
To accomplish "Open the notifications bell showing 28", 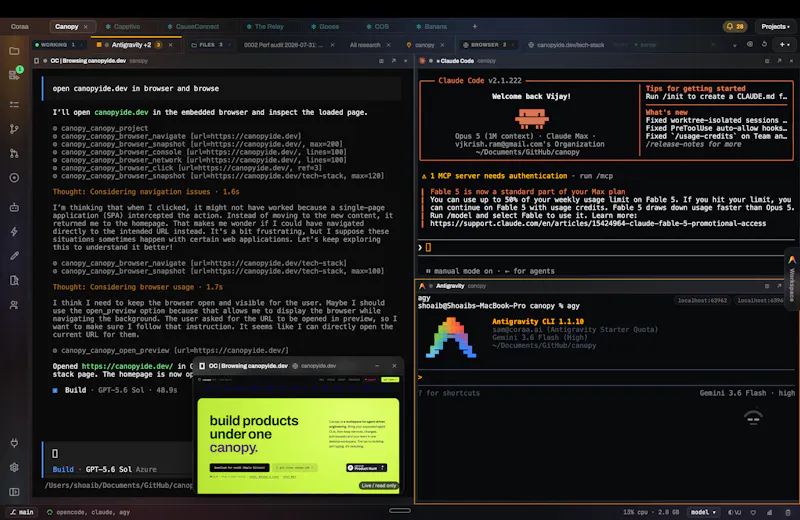I will [x=735, y=27].
